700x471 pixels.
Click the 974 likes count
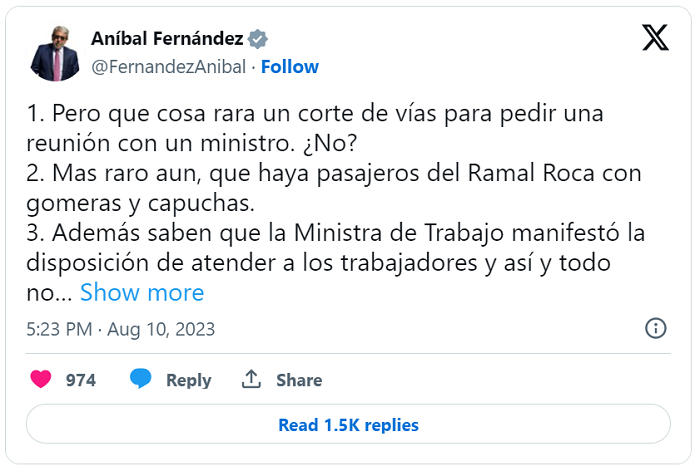[x=81, y=380]
